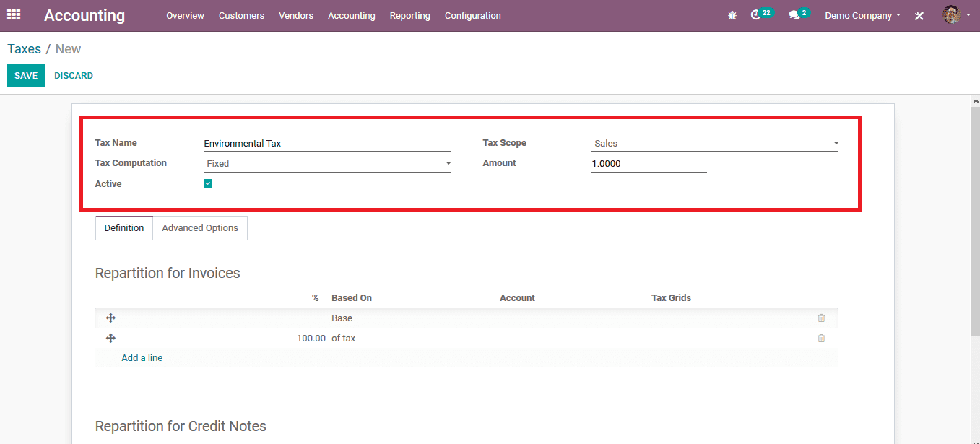Edit the Tax Name field
The image size is (980, 444).
[x=327, y=144]
